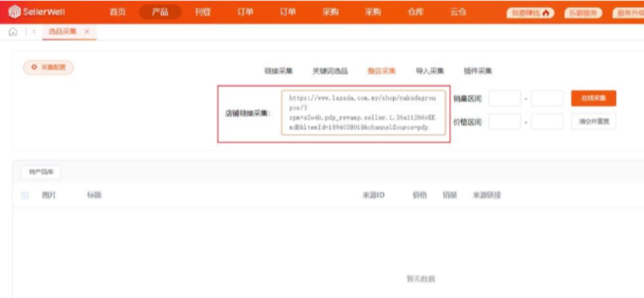
Task: Click the 图片 column header
Action: click(x=49, y=196)
